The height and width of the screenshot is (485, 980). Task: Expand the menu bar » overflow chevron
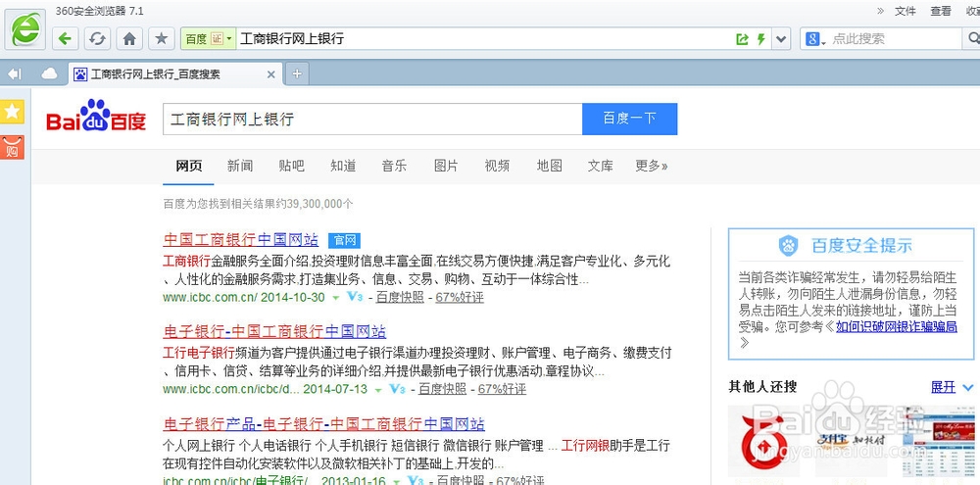(x=881, y=11)
